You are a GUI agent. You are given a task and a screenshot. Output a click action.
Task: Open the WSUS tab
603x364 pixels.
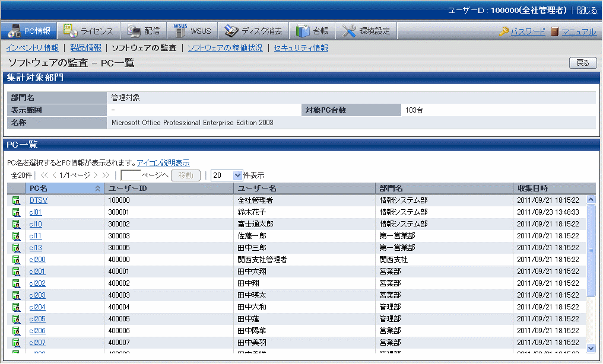(x=193, y=31)
